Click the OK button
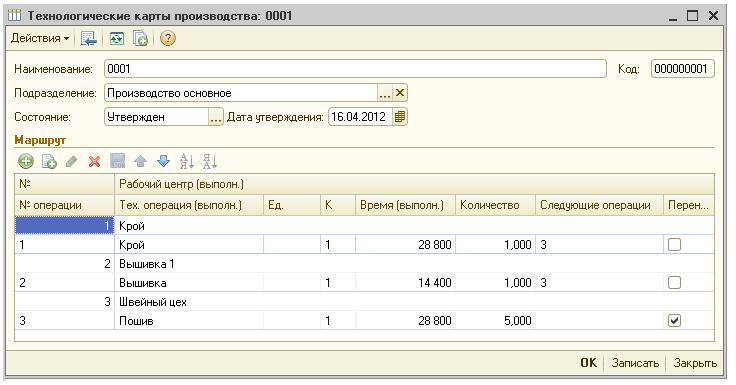The image size is (736, 385). pos(589,362)
